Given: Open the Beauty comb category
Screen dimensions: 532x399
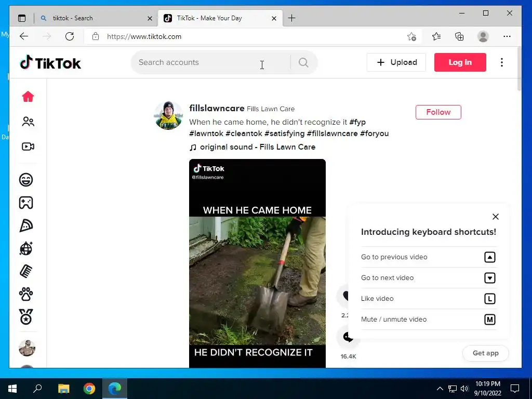Looking at the screenshot, I should pyautogui.click(x=26, y=271).
